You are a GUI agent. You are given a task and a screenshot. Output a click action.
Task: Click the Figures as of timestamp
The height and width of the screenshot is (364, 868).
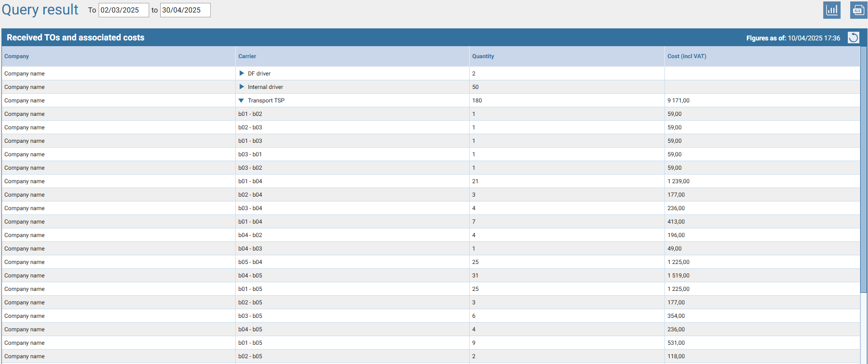tap(793, 38)
